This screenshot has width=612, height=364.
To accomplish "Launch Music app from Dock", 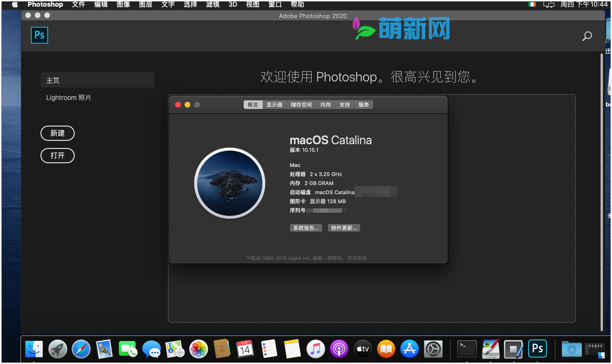I will coord(316,349).
